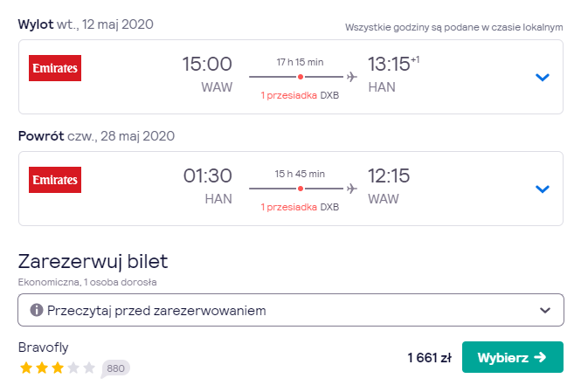
Task: Click the Zarezerwuj bilet heading
Action: [93, 261]
